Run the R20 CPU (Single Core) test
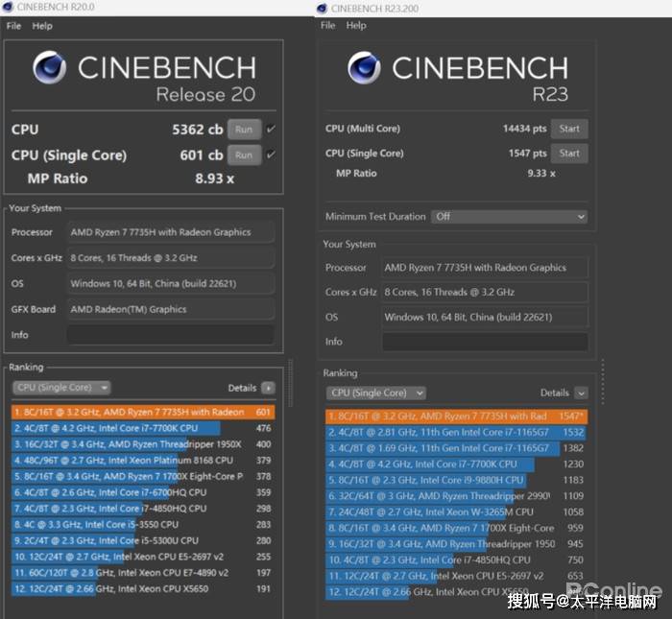 click(x=244, y=155)
